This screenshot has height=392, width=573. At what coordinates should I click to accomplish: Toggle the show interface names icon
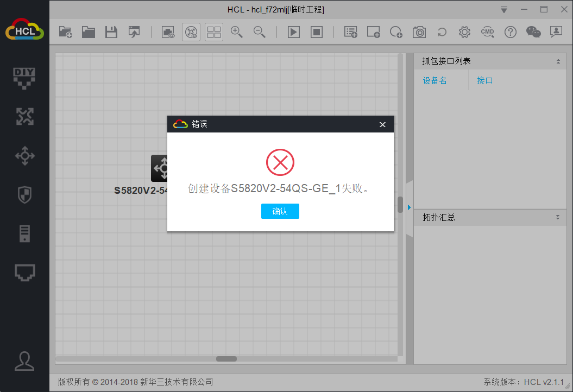[168, 32]
